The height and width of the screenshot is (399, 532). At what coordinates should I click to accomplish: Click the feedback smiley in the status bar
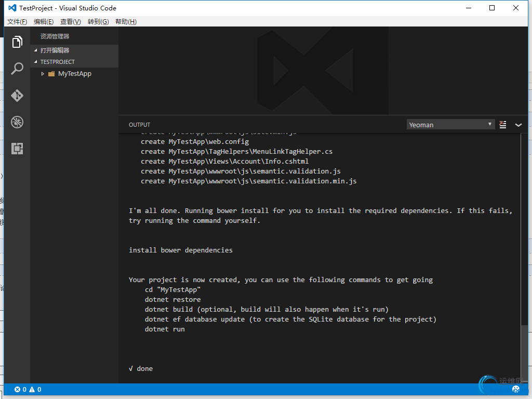click(x=516, y=389)
